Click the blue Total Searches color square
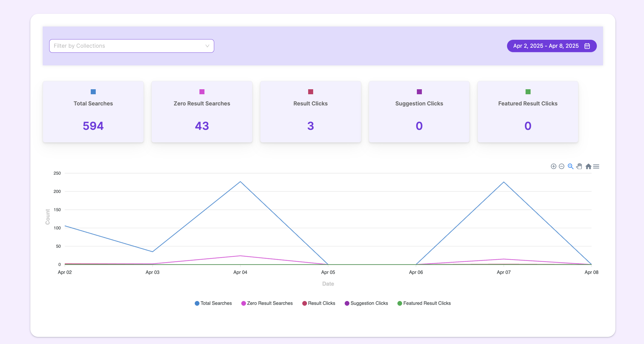This screenshot has height=344, width=644. click(x=93, y=92)
